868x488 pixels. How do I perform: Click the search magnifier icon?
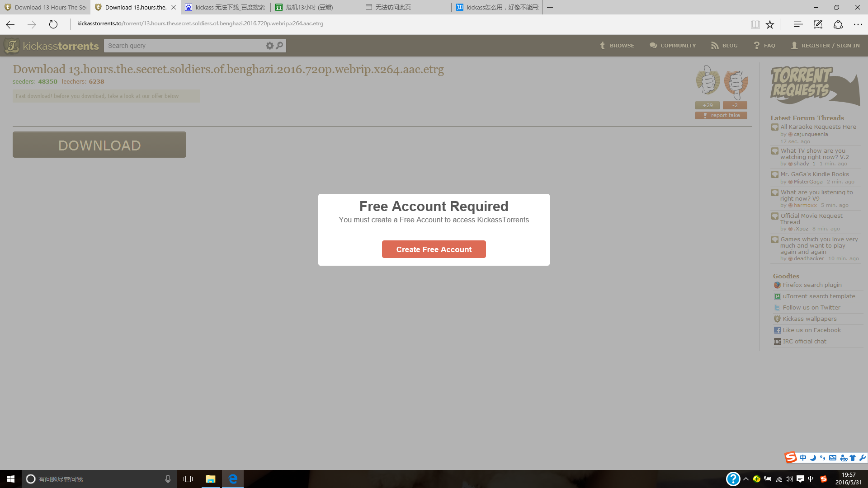[x=280, y=46]
